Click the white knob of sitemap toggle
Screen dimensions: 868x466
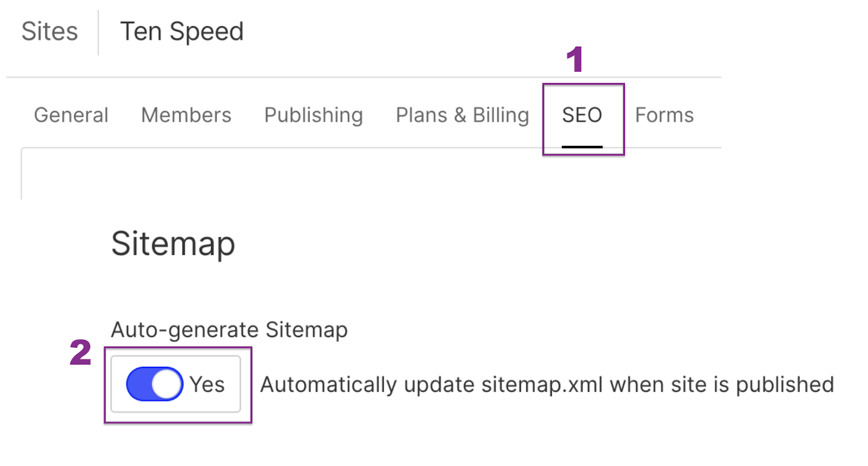pyautogui.click(x=167, y=384)
